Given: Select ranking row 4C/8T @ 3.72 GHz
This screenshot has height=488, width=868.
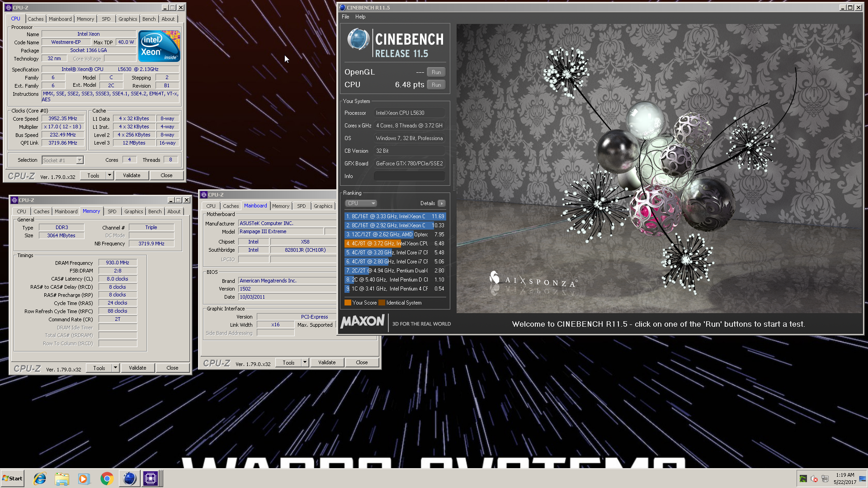Looking at the screenshot, I should [395, 244].
